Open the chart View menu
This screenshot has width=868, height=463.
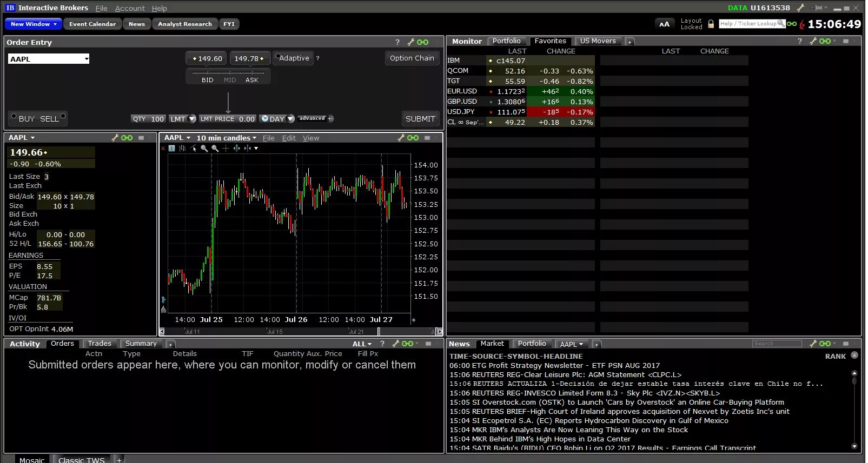tap(311, 138)
